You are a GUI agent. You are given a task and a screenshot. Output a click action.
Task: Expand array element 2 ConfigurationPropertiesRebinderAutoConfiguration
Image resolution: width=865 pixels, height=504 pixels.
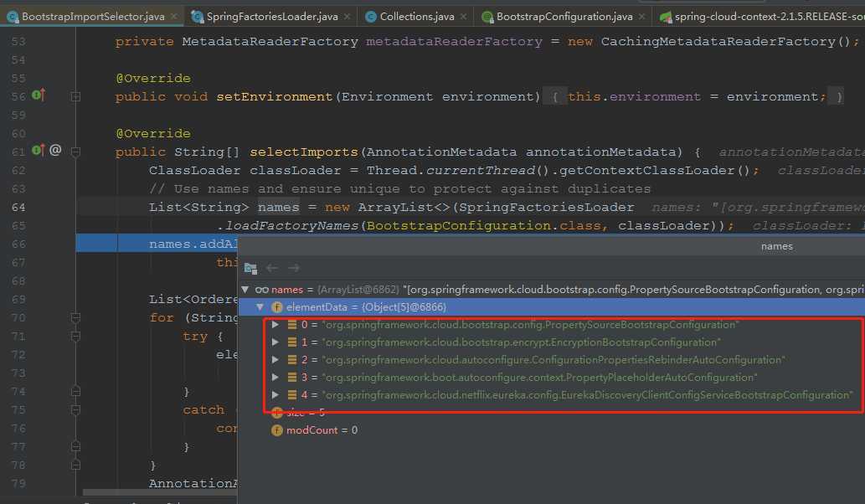[x=275, y=360]
